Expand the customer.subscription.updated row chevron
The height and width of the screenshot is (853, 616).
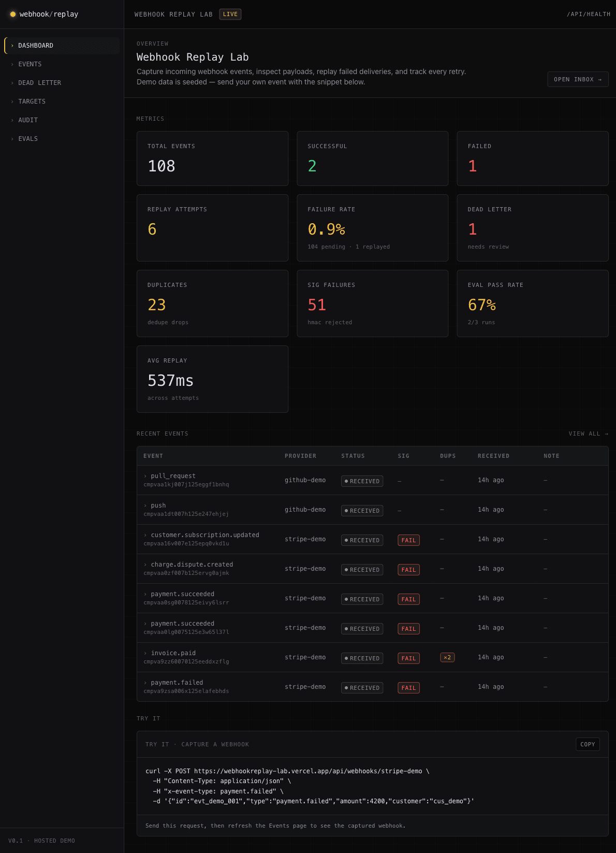click(145, 536)
